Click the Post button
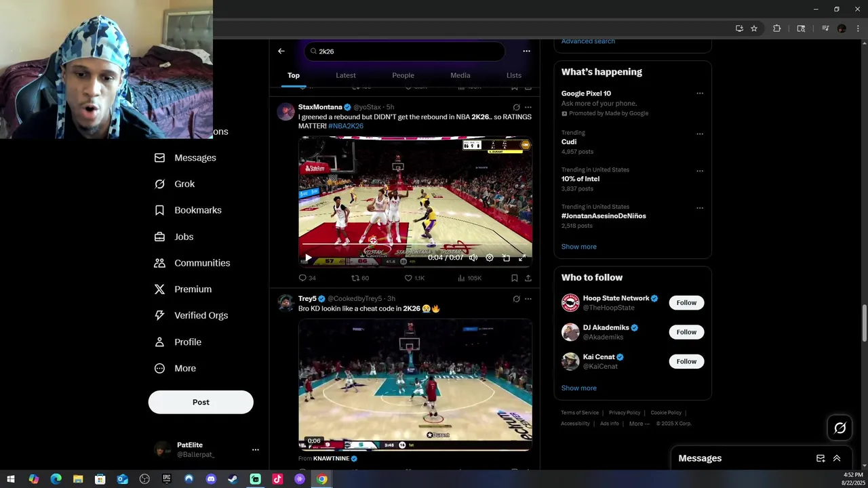The height and width of the screenshot is (488, 868). [201, 402]
